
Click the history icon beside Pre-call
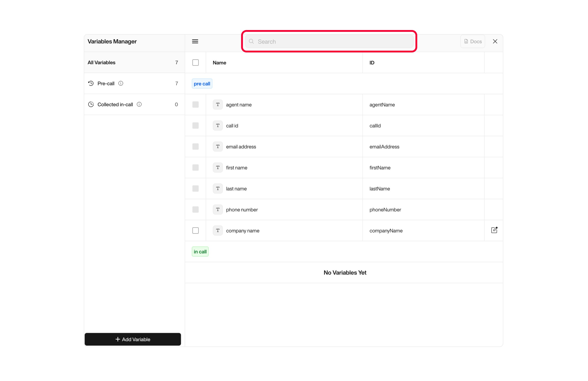[91, 83]
